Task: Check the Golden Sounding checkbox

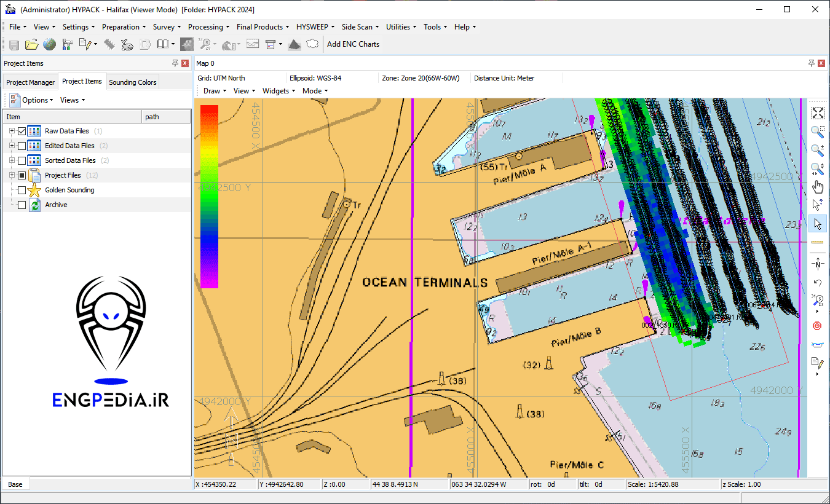Action: point(22,190)
